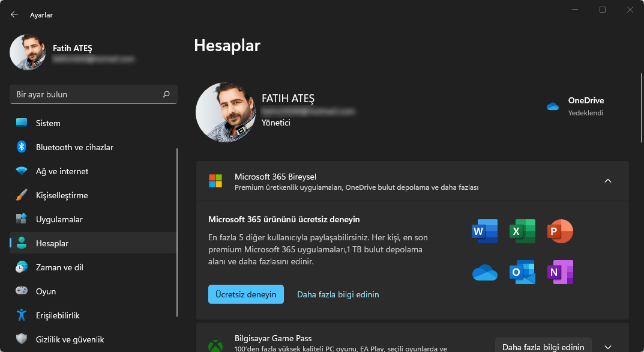This screenshot has width=644, height=352.
Task: Open the Daha fazla bilgi edinin link
Action: pos(338,294)
